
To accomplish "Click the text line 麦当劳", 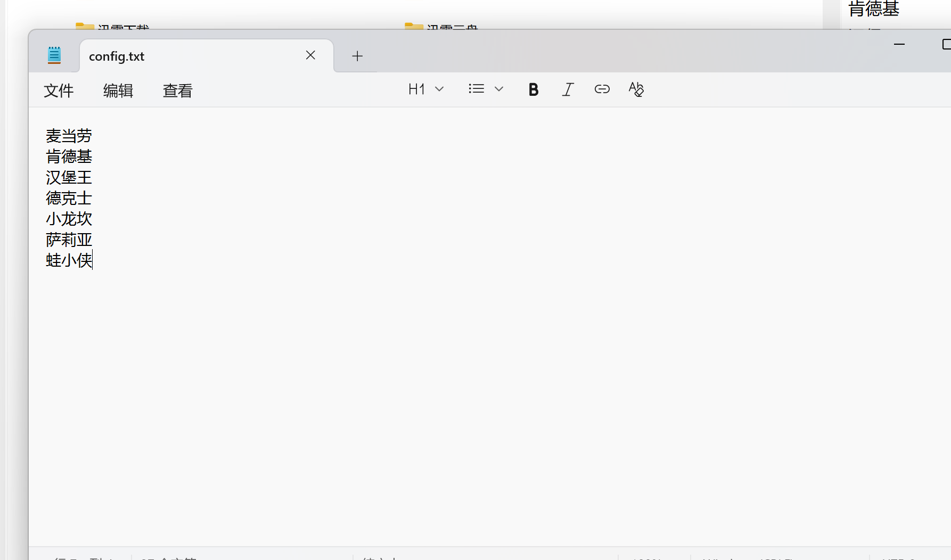I will pos(69,136).
